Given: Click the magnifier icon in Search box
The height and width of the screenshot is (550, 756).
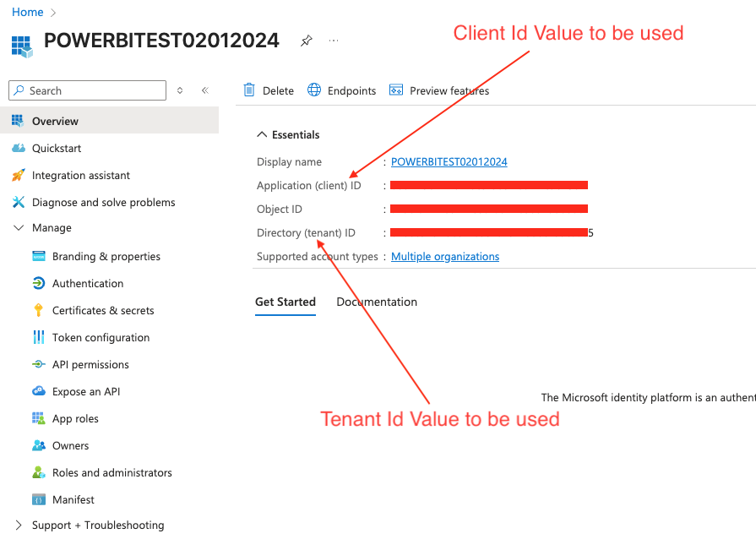Looking at the screenshot, I should tap(19, 90).
